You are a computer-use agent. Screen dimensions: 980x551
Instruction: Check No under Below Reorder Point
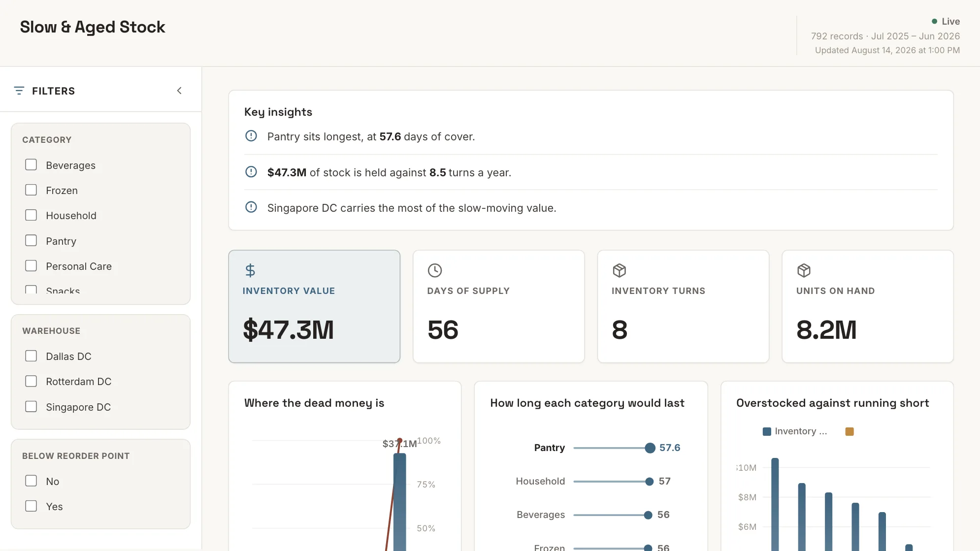coord(31,481)
